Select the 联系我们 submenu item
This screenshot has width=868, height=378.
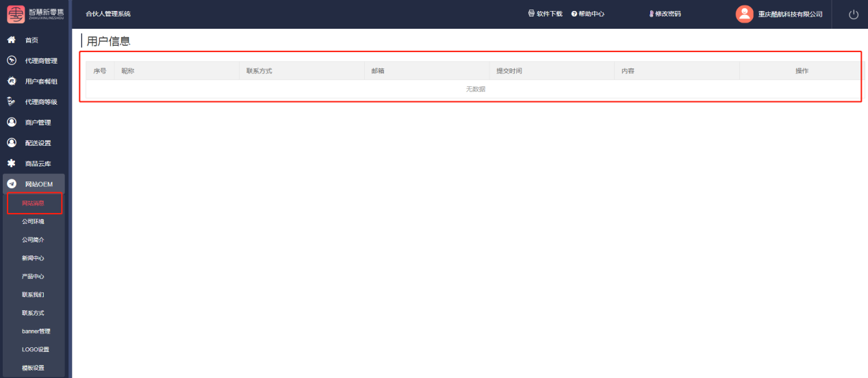pyautogui.click(x=33, y=294)
